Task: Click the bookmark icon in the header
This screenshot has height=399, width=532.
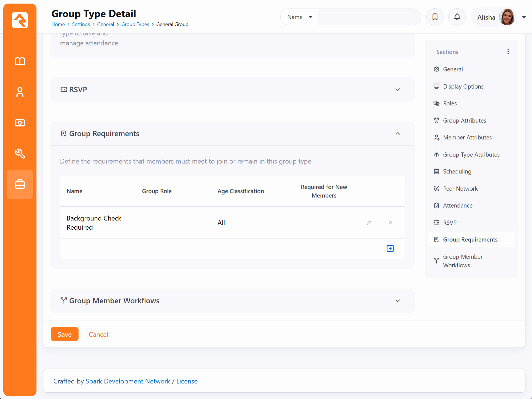Action: click(435, 17)
